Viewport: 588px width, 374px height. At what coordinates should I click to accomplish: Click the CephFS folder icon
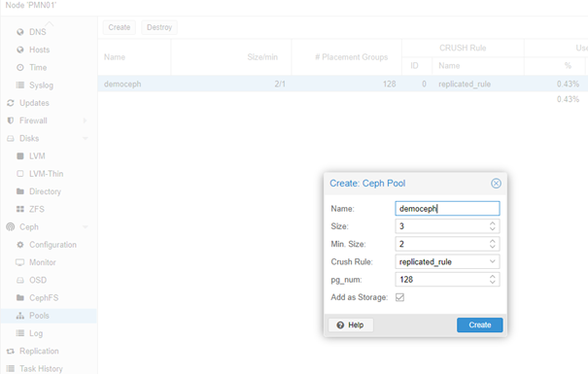(19, 297)
